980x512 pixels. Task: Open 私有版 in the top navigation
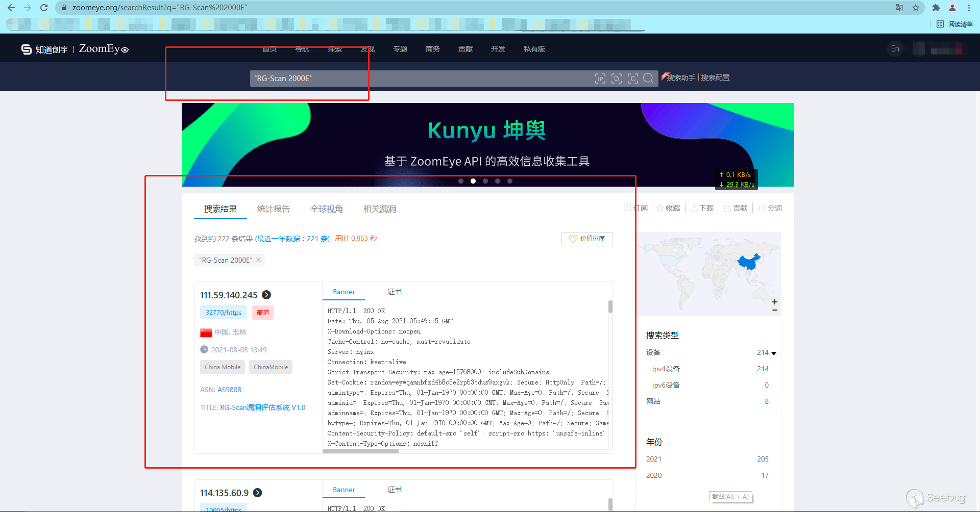[x=534, y=49]
